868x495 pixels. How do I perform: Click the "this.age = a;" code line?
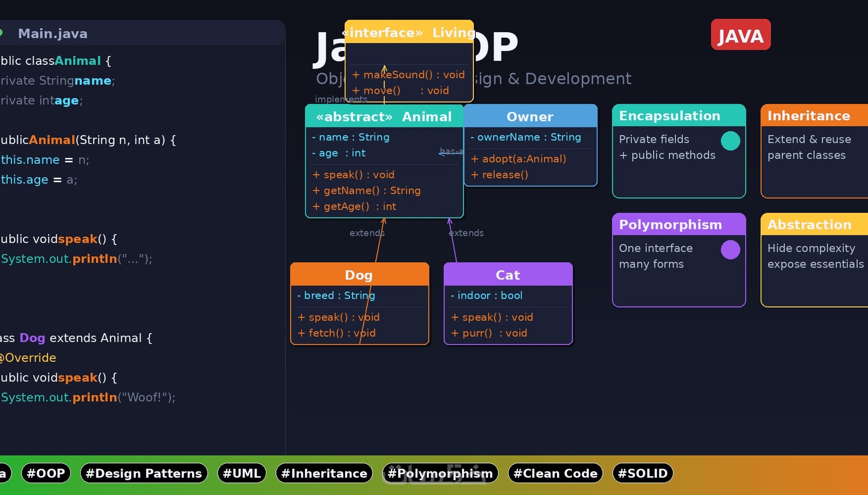point(39,180)
